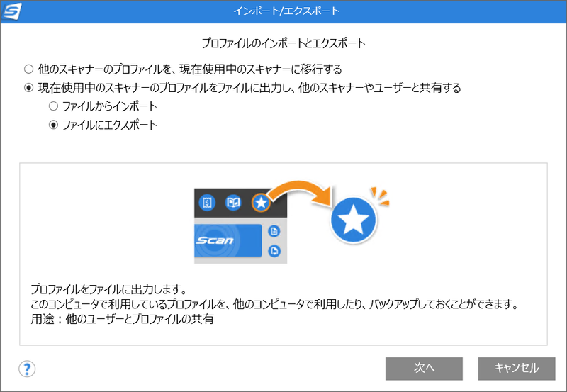Click the title bar text インポート/エクスポート

point(286,11)
